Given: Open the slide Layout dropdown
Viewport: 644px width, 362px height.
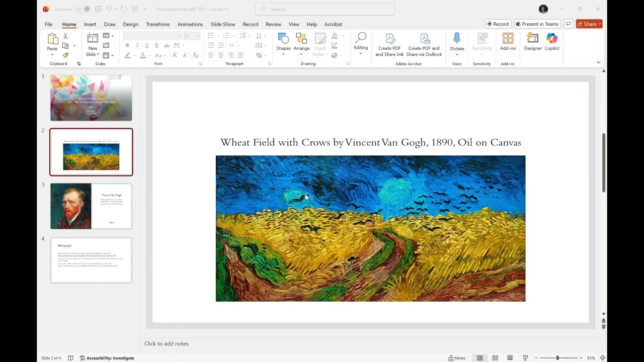Looking at the screenshot, I should point(108,36).
